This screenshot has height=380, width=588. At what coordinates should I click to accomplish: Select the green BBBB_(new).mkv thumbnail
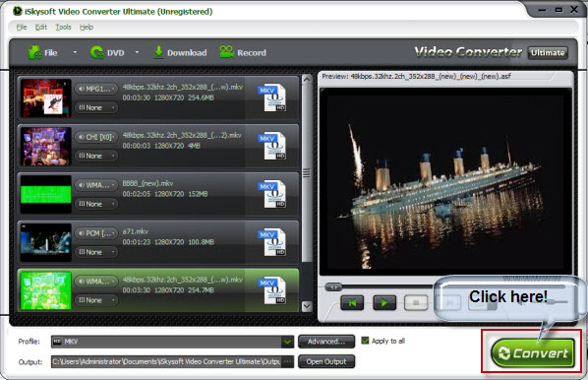(46, 194)
